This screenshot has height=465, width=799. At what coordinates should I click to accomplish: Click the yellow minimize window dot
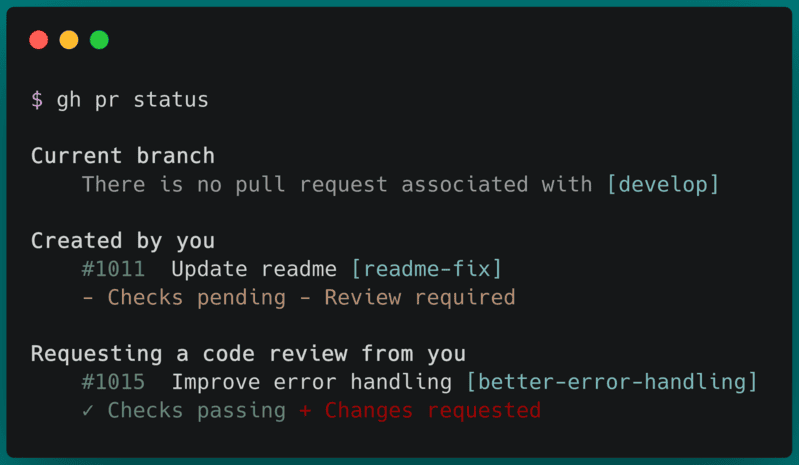(x=69, y=40)
